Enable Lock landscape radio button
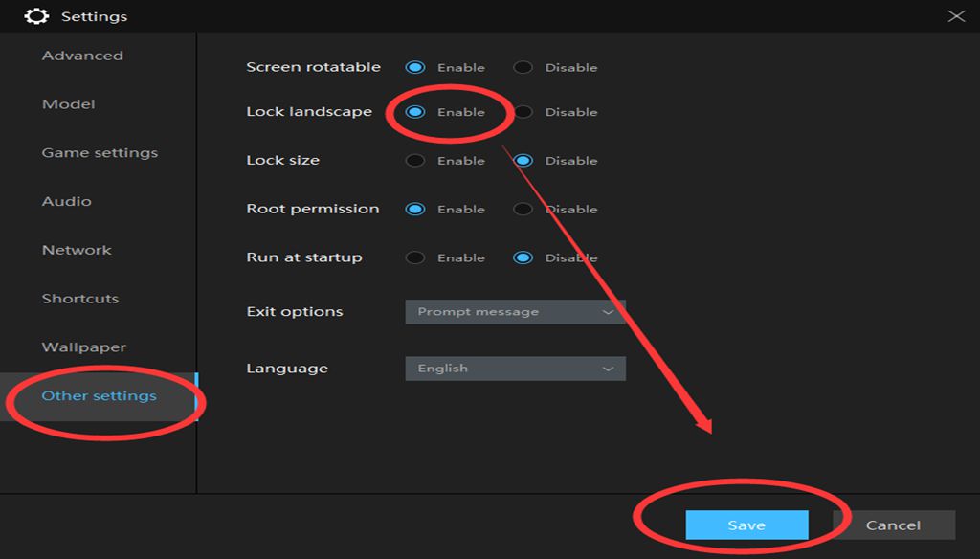The width and height of the screenshot is (980, 559). tap(415, 112)
